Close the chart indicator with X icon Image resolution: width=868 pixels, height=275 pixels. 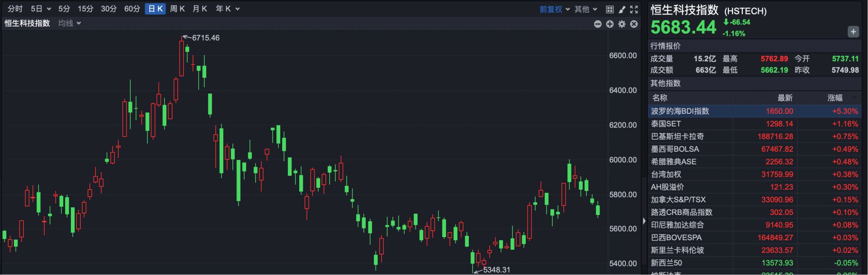[634, 24]
